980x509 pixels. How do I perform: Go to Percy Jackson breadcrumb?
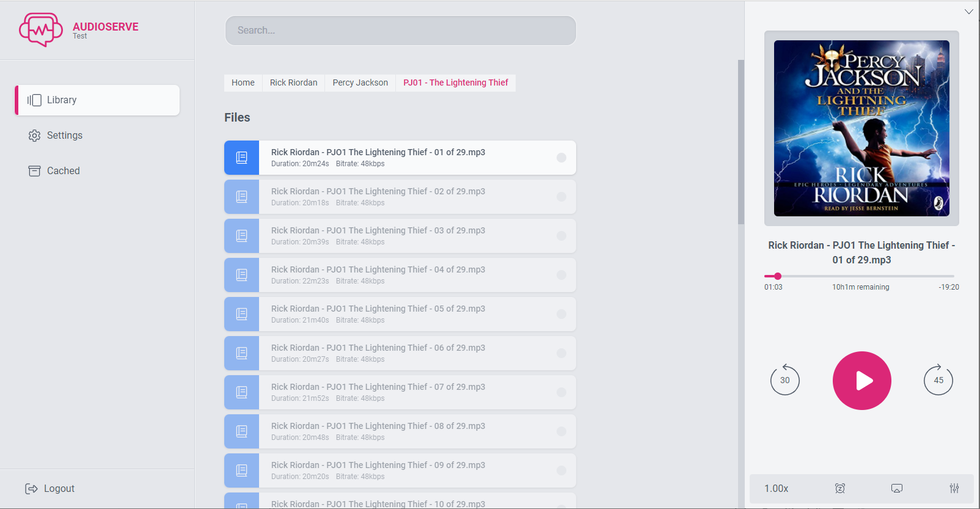click(360, 83)
